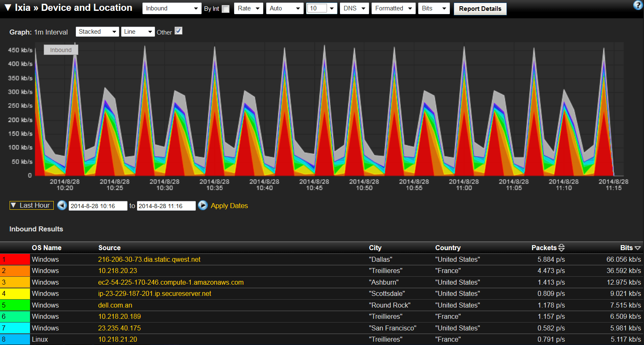644x345 pixels.
Task: Select the "Scottsdale" city cell
Action: 387,293
